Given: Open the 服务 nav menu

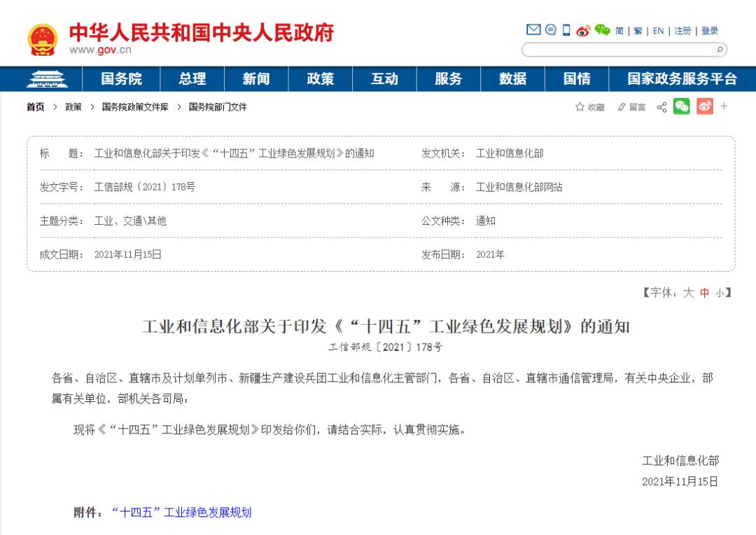Looking at the screenshot, I should coord(449,78).
